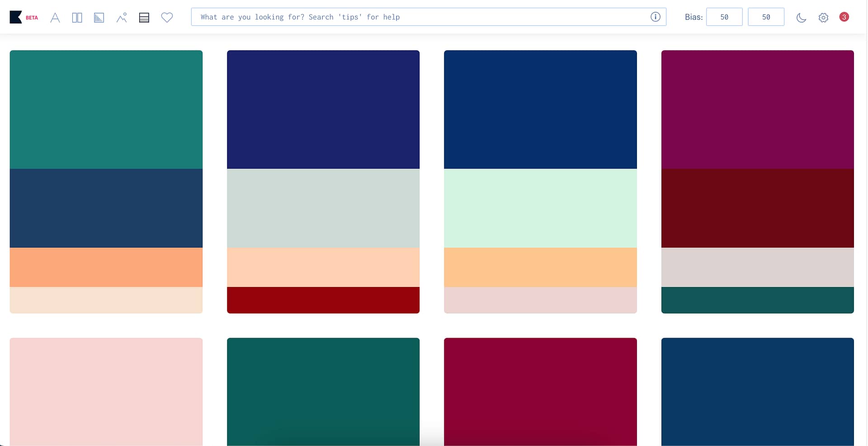Select the magenta-purple swatch in fourth palette

(758, 109)
